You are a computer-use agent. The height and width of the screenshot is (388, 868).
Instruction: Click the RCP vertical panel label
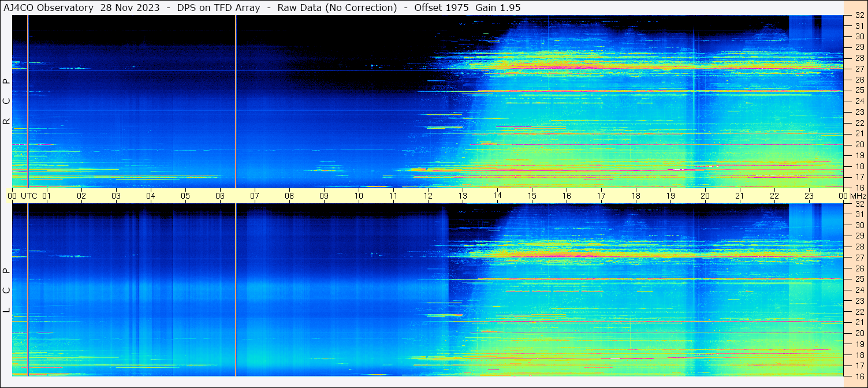(6, 102)
